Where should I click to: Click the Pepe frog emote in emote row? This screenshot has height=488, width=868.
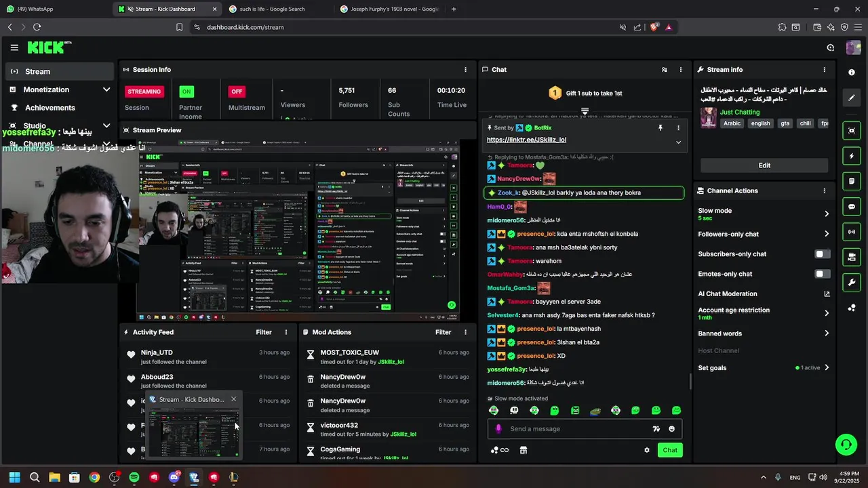[595, 411]
